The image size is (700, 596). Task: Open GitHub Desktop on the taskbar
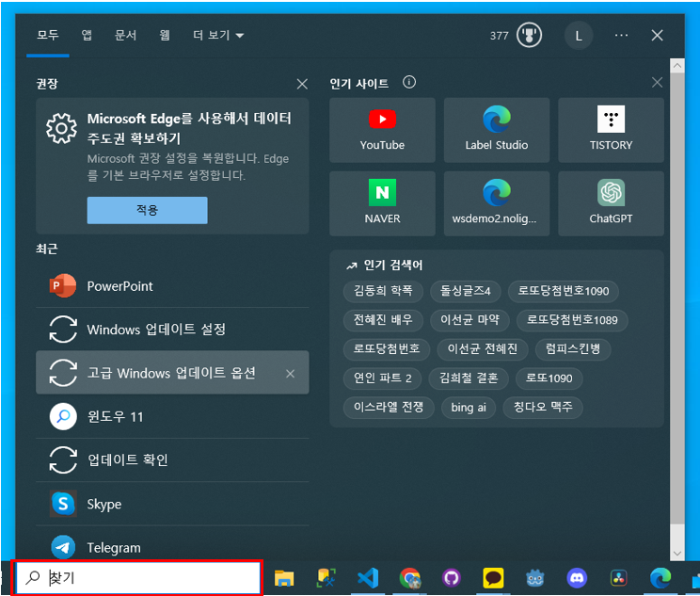(452, 578)
